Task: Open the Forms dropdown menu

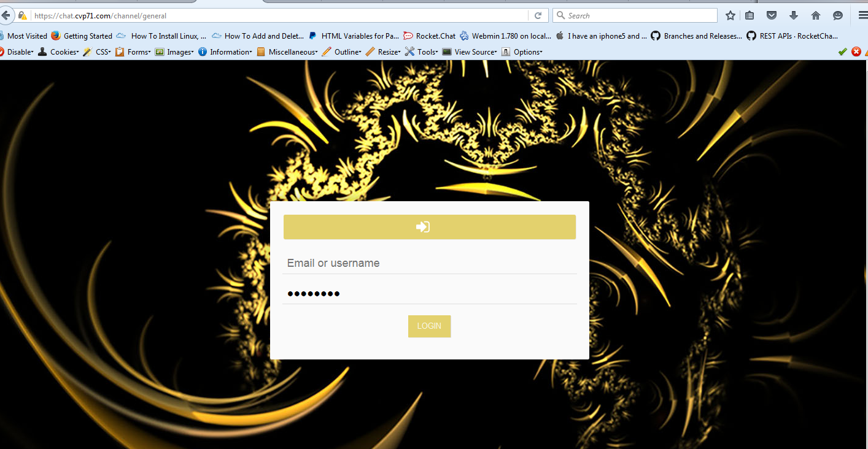Action: tap(133, 52)
